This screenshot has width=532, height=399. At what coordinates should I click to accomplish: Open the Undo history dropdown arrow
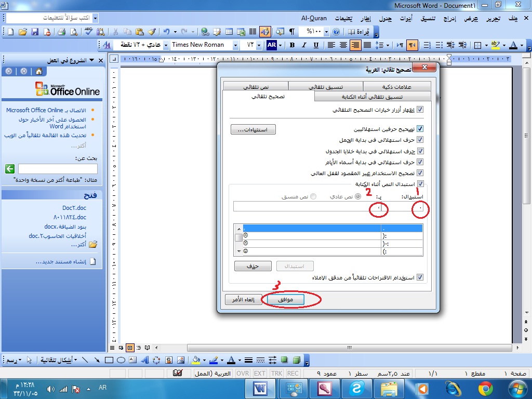[x=175, y=32]
